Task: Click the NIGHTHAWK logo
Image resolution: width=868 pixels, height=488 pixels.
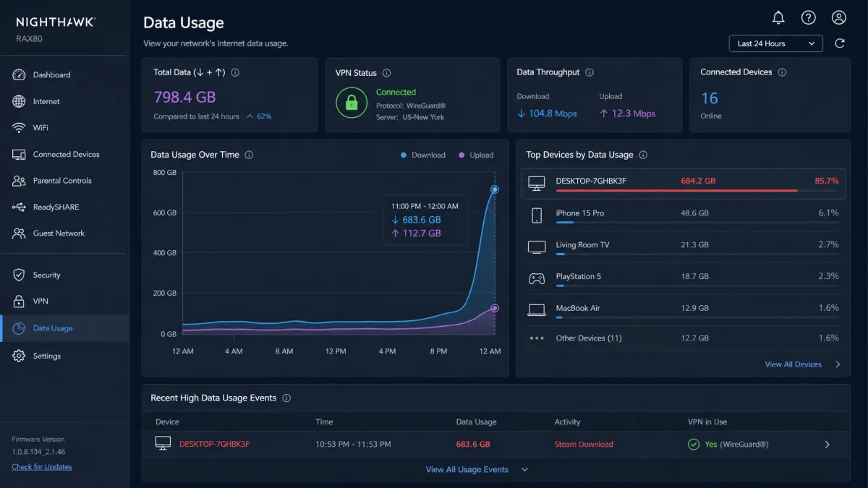Action: tap(55, 22)
